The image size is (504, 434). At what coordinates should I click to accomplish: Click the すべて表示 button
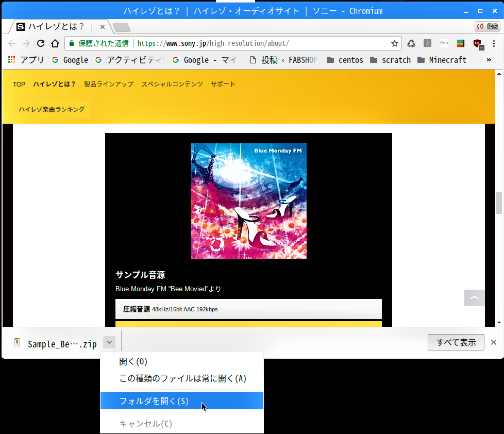456,342
